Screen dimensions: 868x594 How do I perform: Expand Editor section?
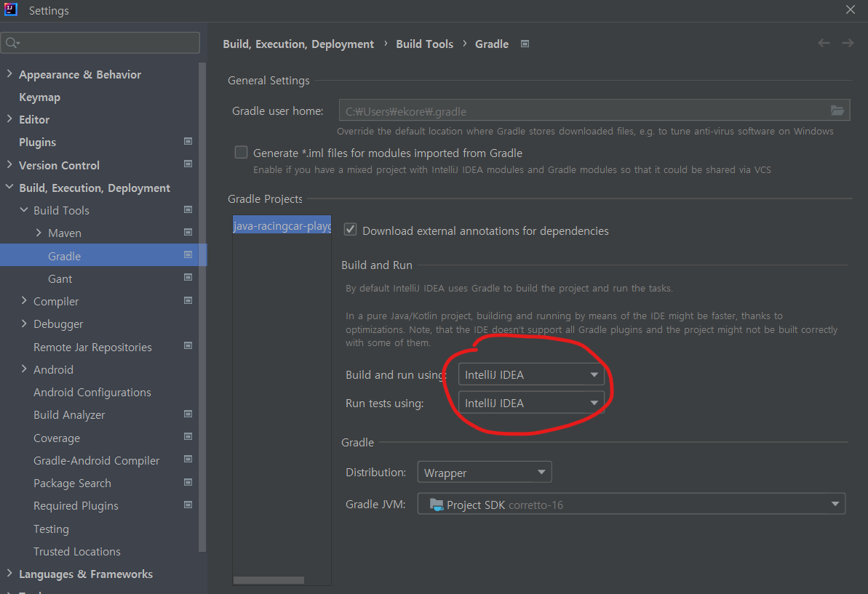[x=9, y=119]
